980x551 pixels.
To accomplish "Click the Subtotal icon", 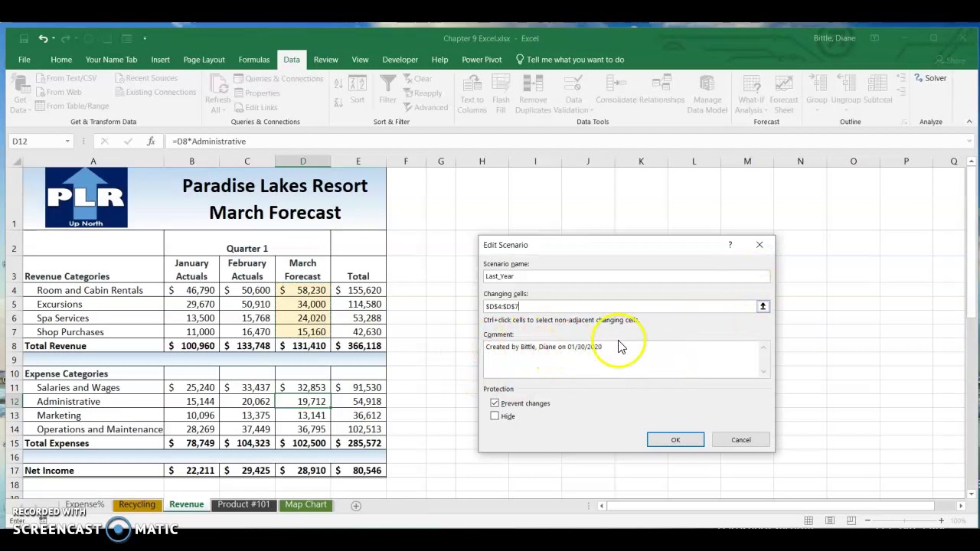I will pyautogui.click(x=877, y=90).
